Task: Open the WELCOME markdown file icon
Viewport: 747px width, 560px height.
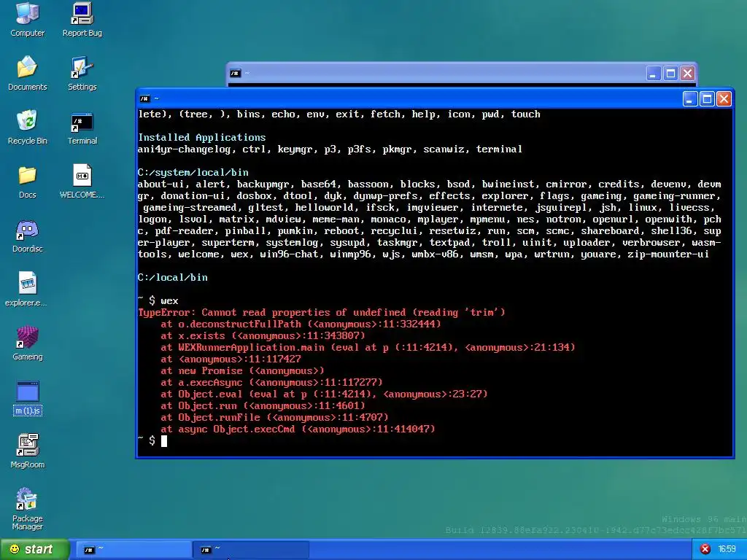Action: (x=82, y=181)
